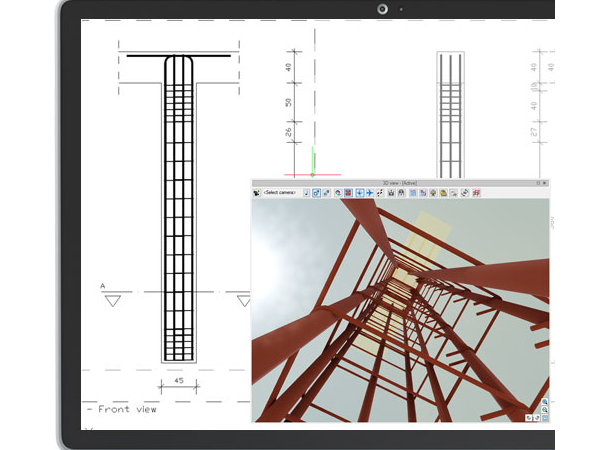The width and height of the screenshot is (600, 450).
Task: Click the left section triangle below 'A'
Action: (x=113, y=301)
